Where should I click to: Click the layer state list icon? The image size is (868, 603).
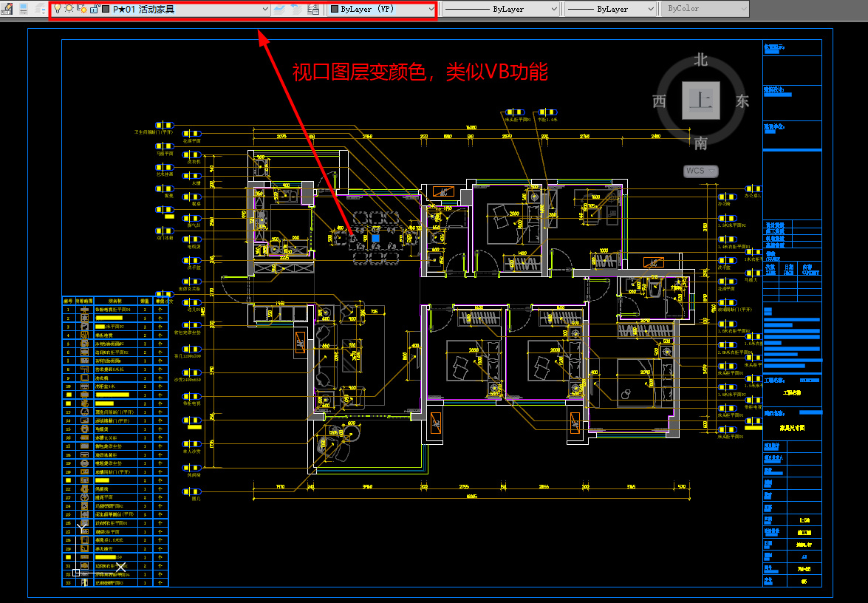pos(313,10)
